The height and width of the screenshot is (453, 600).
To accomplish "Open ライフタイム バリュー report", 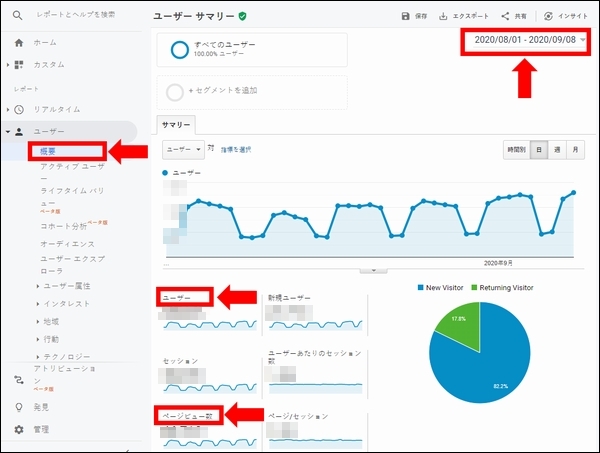I will [72, 196].
